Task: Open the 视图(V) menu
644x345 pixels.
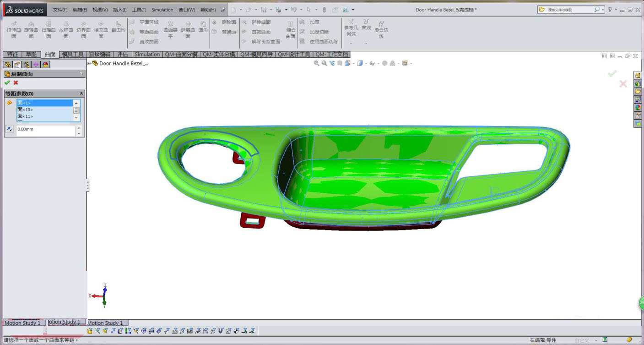Action: coord(100,10)
